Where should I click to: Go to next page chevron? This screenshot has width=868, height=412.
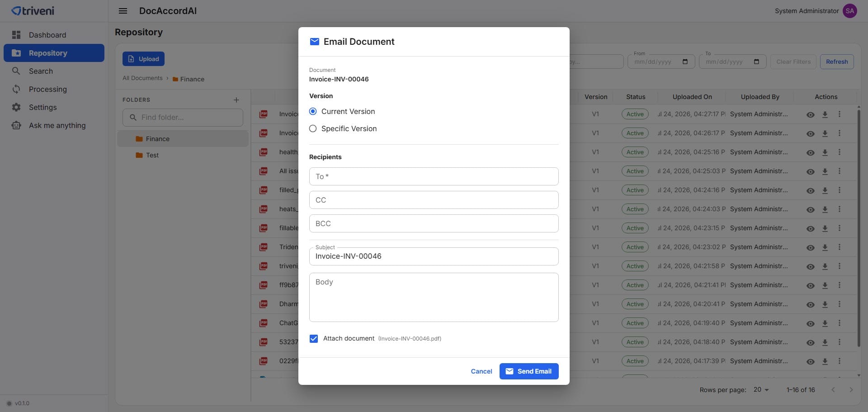851,390
